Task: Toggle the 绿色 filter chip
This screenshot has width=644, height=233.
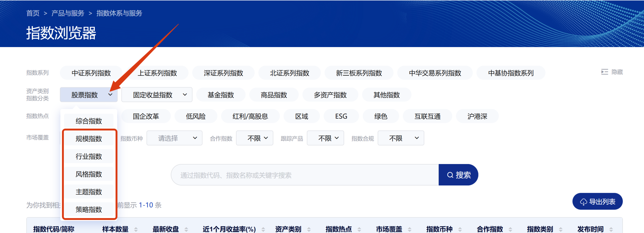Action: 381,116
